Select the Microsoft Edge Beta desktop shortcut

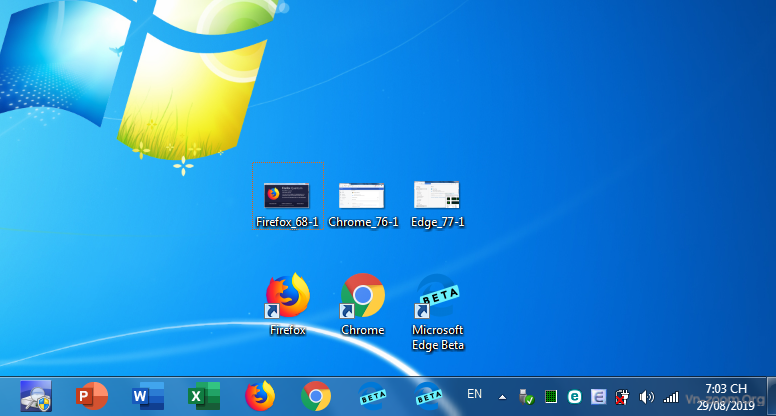point(437,312)
